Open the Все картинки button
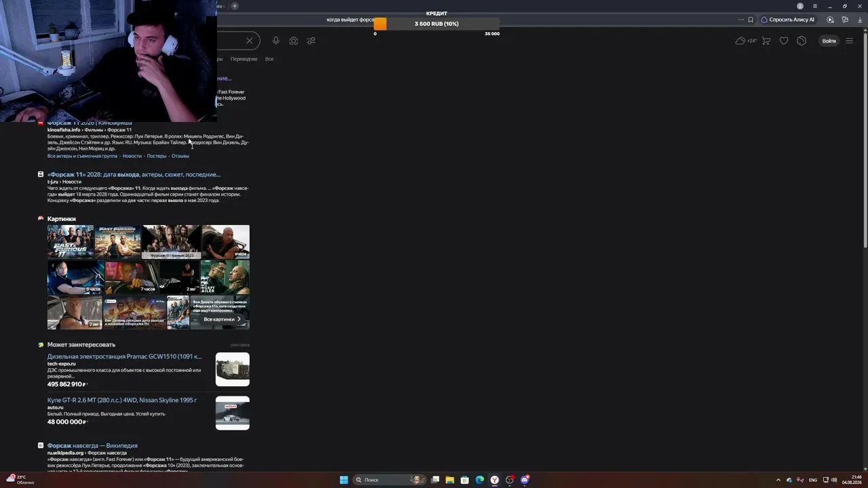The image size is (868, 488). coord(222,319)
